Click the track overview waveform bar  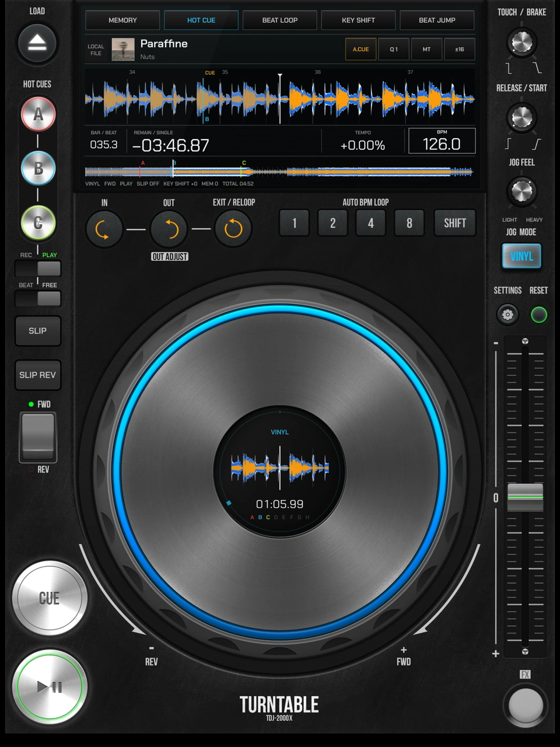[x=279, y=172]
